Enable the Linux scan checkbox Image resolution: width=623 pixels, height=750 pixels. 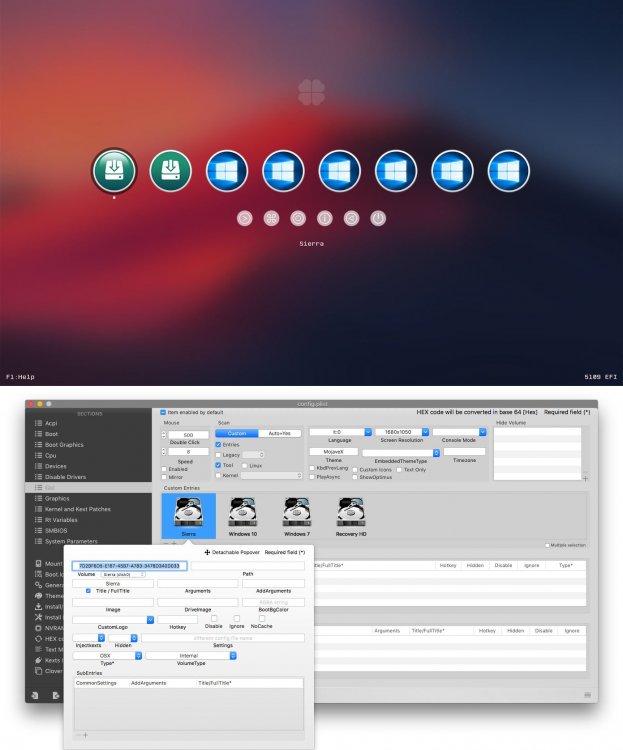tap(245, 466)
